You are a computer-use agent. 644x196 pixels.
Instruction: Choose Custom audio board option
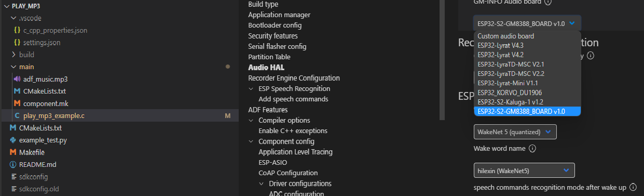(505, 36)
